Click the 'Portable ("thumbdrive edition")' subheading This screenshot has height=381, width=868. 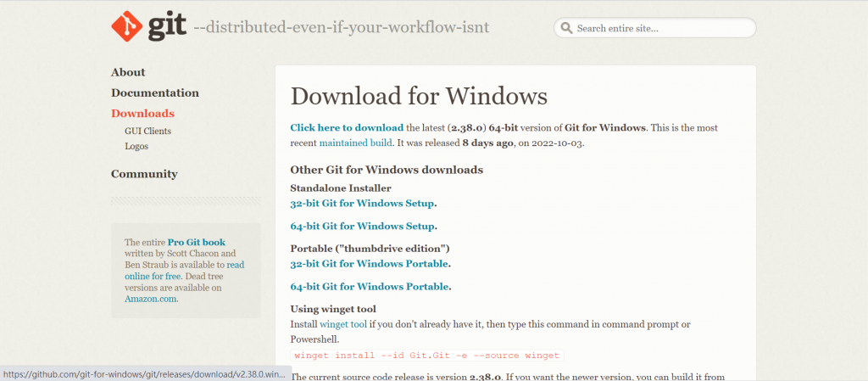[x=370, y=249]
